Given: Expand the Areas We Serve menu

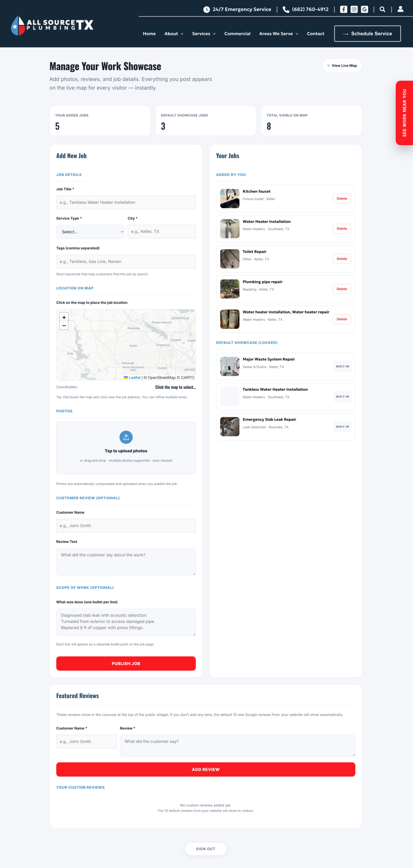Looking at the screenshot, I should 279,34.
